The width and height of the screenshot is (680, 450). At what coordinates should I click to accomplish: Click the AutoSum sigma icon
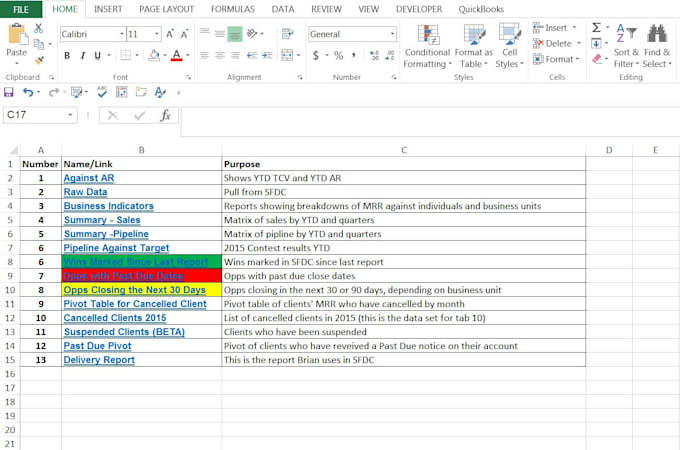coord(597,28)
